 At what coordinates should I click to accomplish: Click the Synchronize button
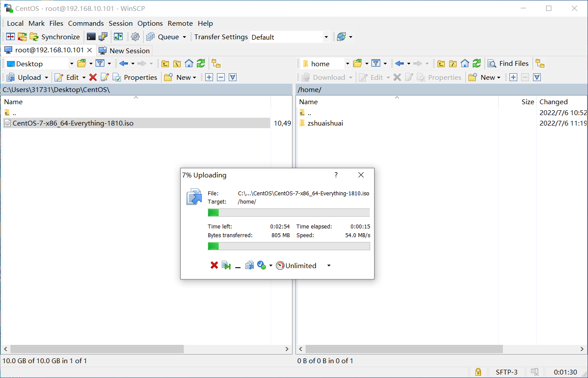[55, 37]
